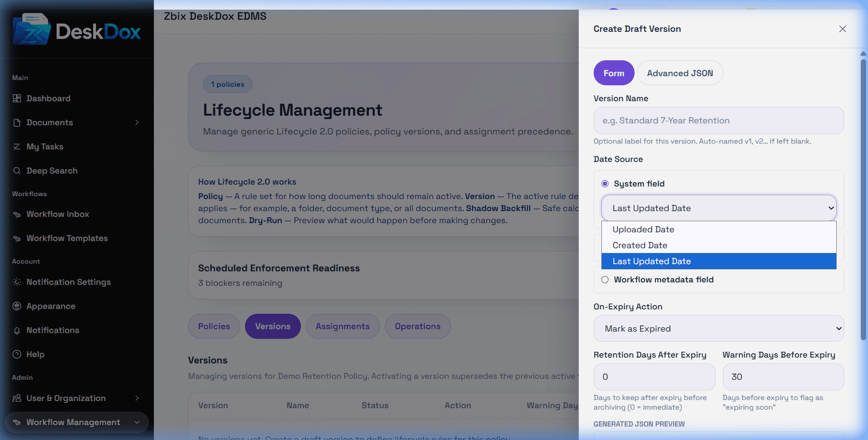Switch to the Assignments tab
Screen dimensions: 868x440
point(343,326)
